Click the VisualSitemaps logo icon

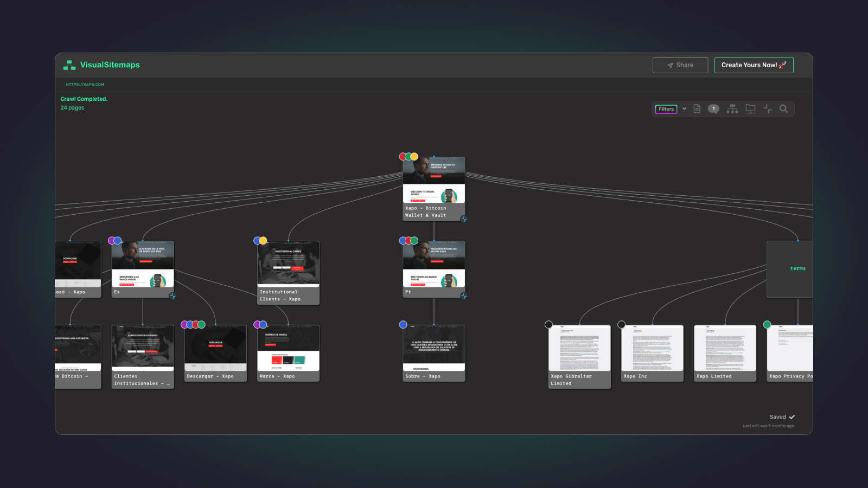[x=69, y=65]
